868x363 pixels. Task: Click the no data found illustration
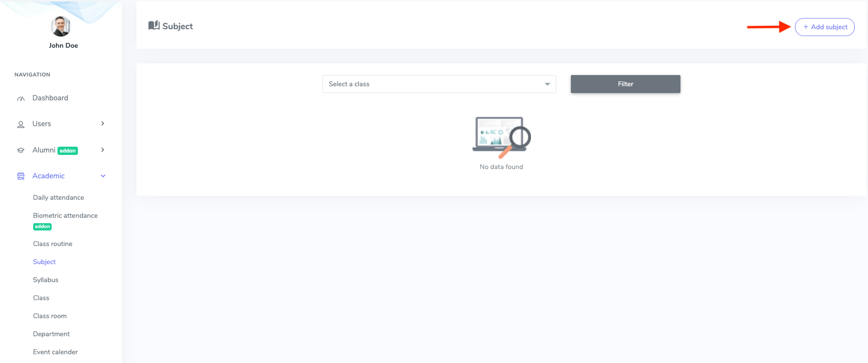(501, 137)
